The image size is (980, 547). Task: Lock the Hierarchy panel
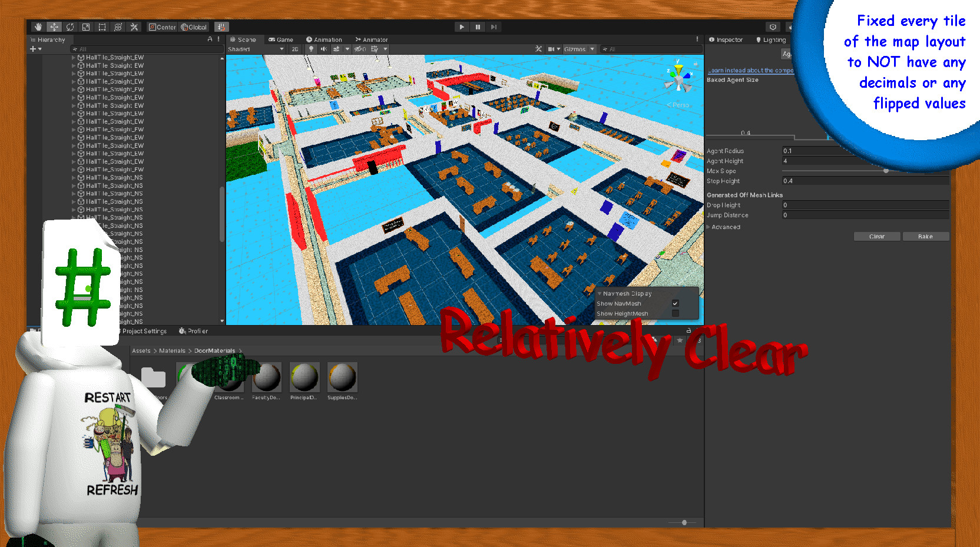(210, 39)
